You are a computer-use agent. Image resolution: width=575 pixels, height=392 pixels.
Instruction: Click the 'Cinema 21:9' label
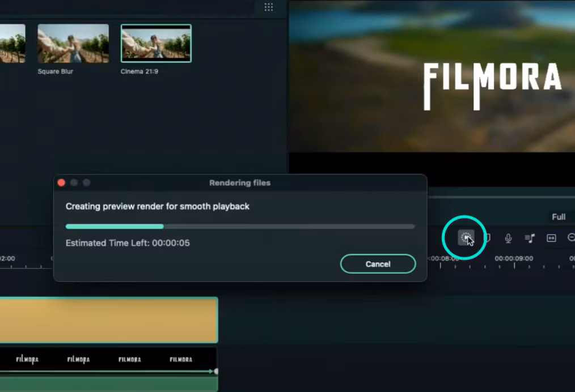pos(139,71)
